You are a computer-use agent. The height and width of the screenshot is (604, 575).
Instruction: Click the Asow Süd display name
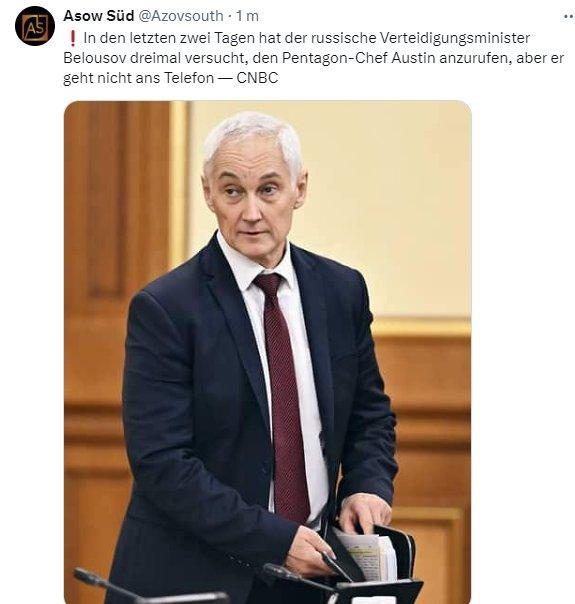[x=99, y=16]
